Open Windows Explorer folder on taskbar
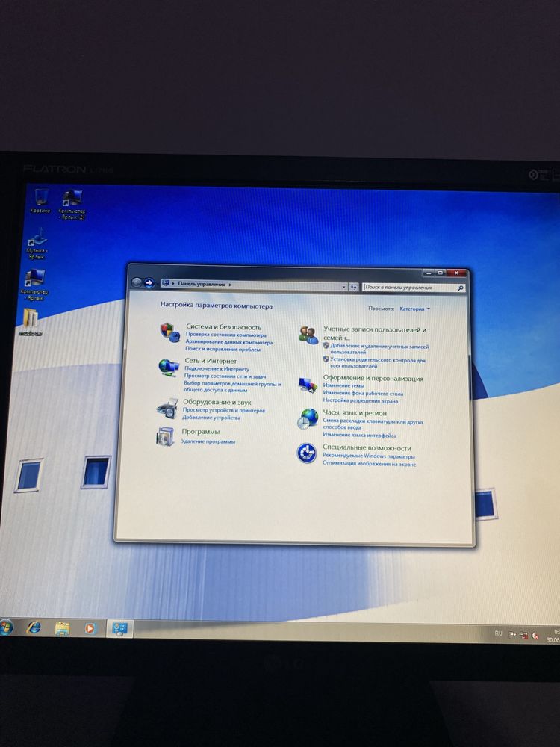Screen dimensions: 560x747 [x=63, y=628]
